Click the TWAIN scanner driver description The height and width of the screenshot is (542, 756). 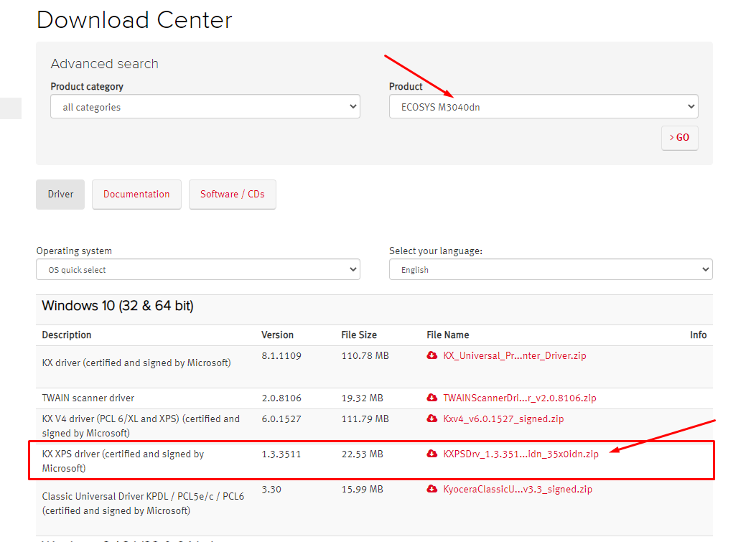coord(88,398)
